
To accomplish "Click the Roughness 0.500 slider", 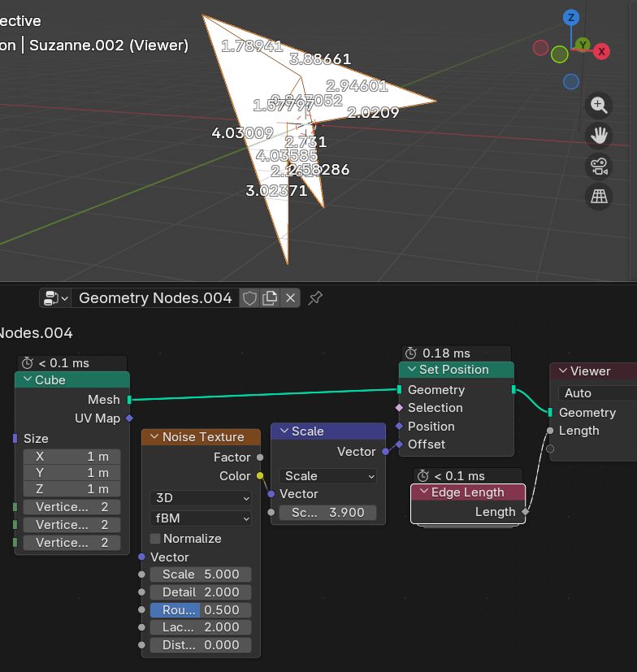I will [201, 610].
